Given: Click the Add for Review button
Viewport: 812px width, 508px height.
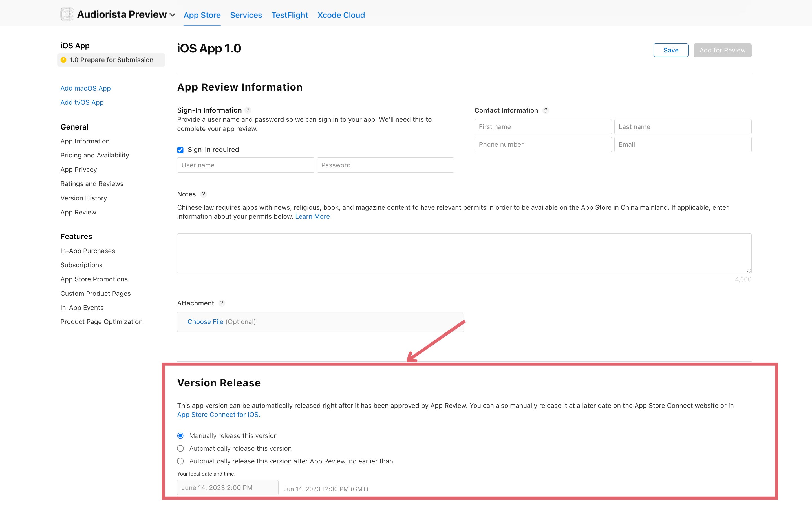Looking at the screenshot, I should [x=722, y=50].
